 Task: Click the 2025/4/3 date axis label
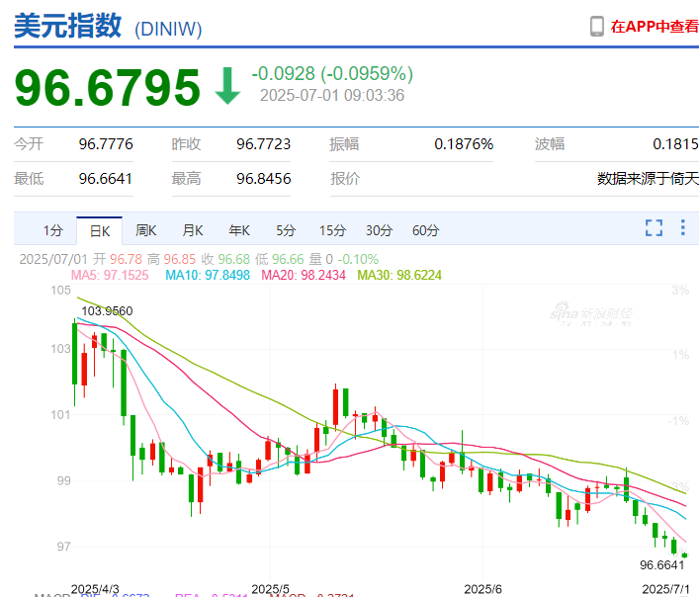pyautogui.click(x=95, y=589)
